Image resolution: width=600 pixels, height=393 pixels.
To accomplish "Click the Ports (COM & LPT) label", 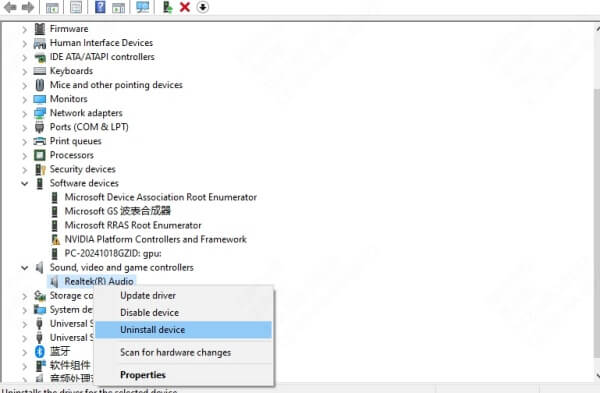I will point(89,127).
